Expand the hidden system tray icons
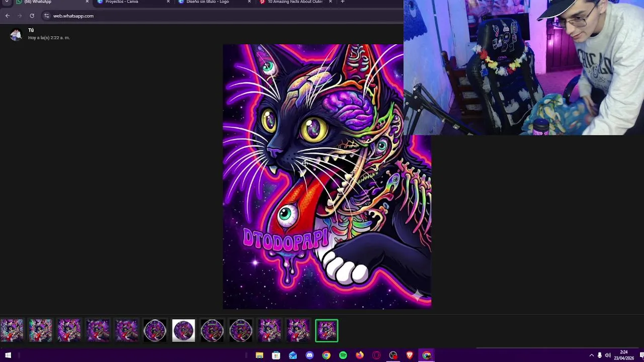Viewport: 644px width, 362px height. pos(592,355)
